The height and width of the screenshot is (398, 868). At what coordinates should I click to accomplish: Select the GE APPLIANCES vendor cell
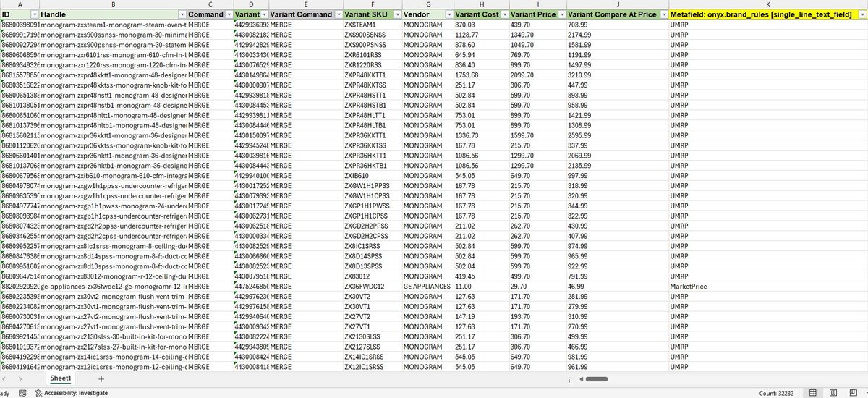427,286
